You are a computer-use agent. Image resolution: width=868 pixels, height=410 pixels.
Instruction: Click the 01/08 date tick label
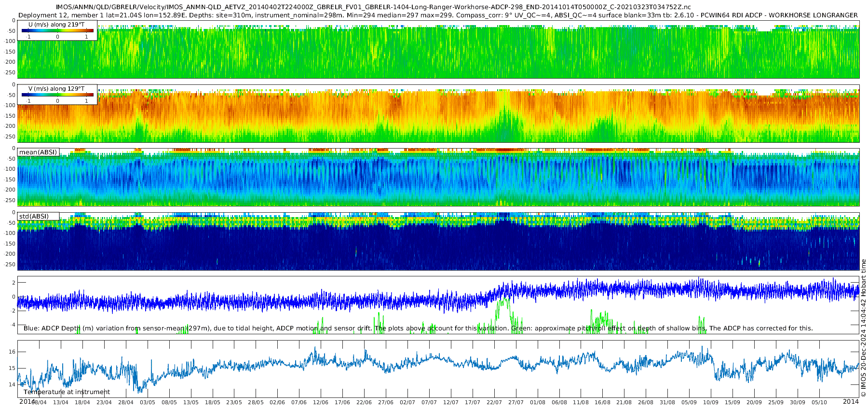click(538, 402)
